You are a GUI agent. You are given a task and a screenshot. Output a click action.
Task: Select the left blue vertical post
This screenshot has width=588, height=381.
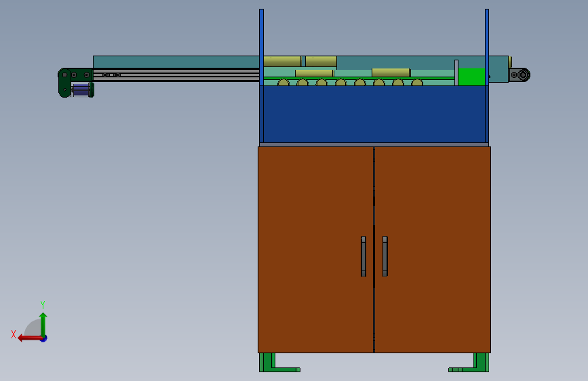click(261, 47)
